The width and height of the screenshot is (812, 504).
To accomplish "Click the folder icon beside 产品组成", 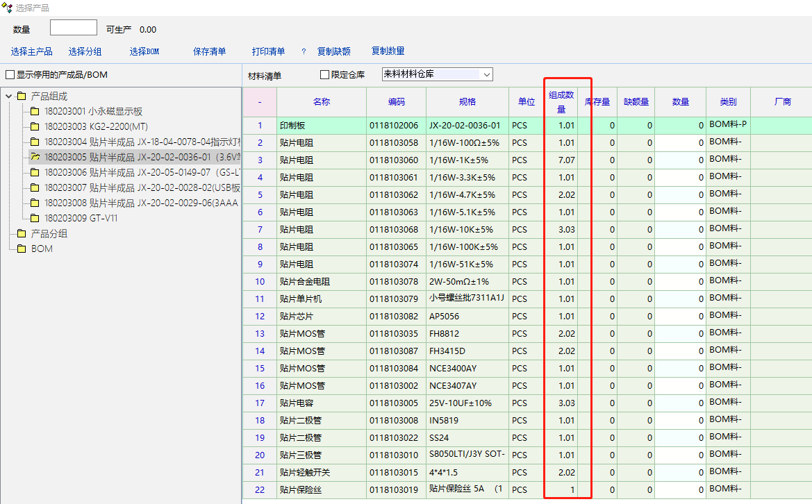I will (21, 96).
